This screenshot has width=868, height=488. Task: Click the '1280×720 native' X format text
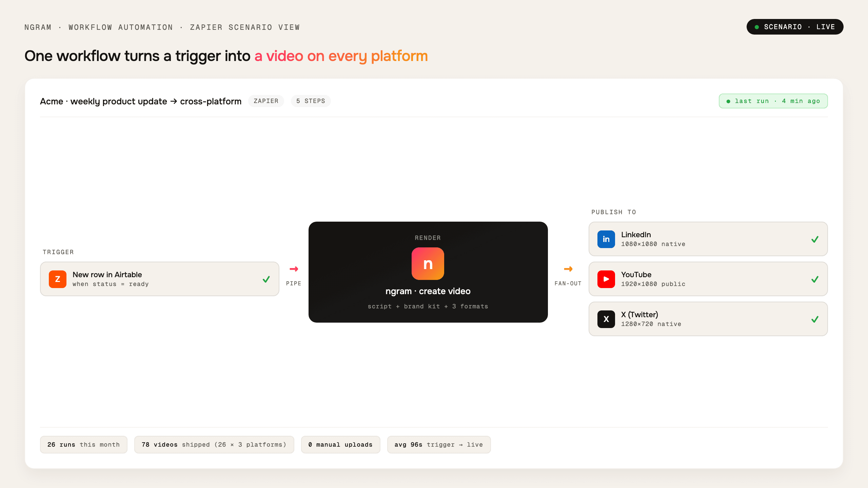point(651,324)
